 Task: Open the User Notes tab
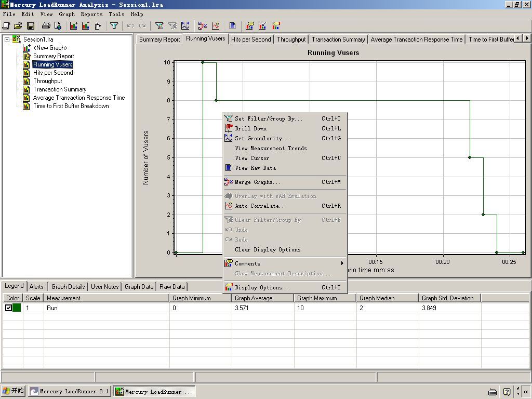coord(105,287)
